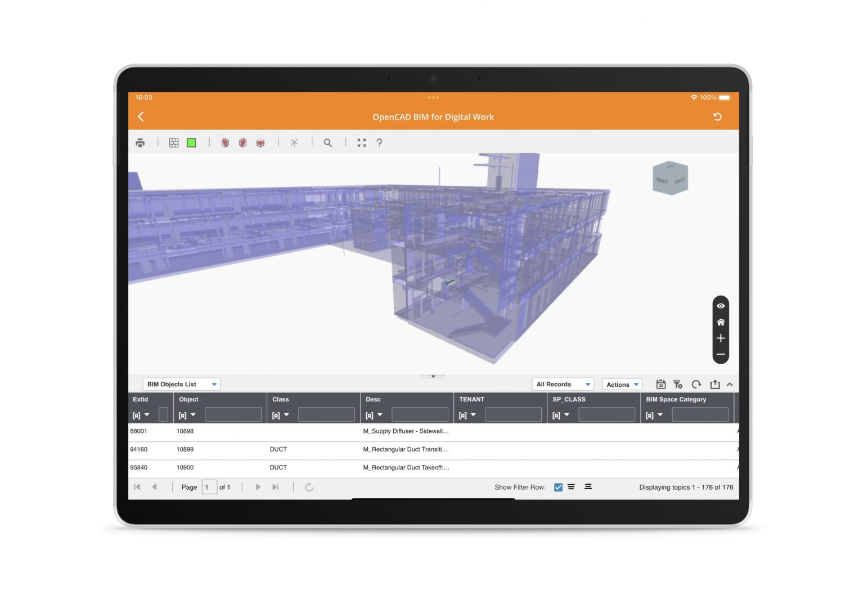Focus the Object column filter field
The height and width of the screenshot is (608, 868).
click(233, 415)
